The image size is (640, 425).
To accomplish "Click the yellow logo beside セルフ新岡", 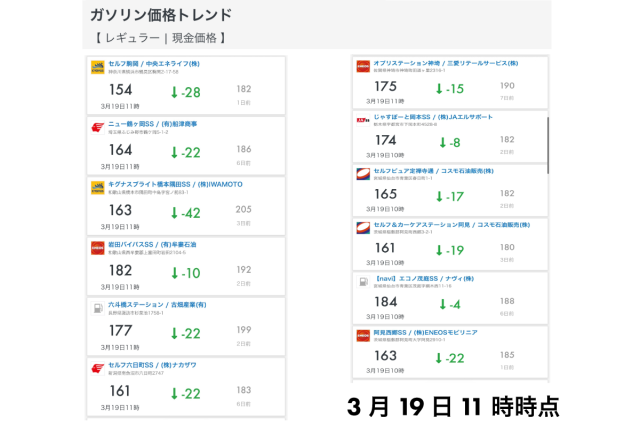I will [98, 68].
